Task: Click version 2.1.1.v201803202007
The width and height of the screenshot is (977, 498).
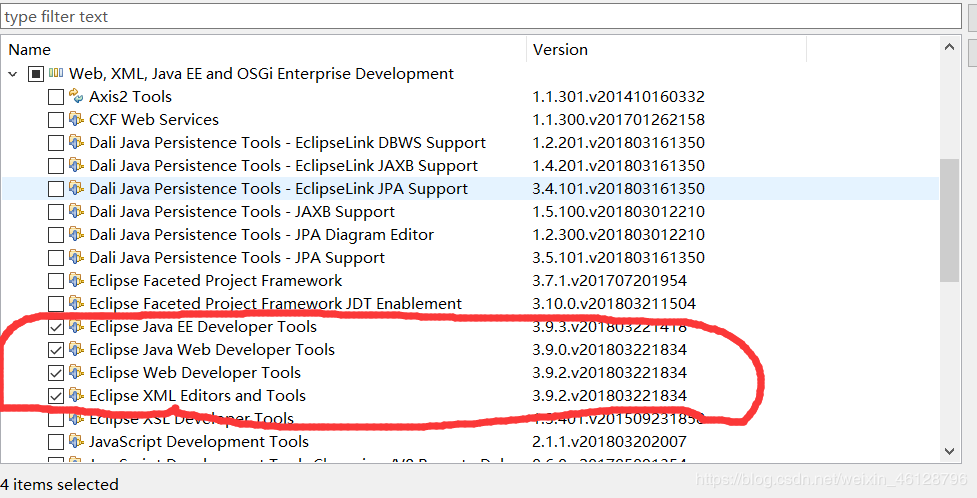Action: point(609,443)
